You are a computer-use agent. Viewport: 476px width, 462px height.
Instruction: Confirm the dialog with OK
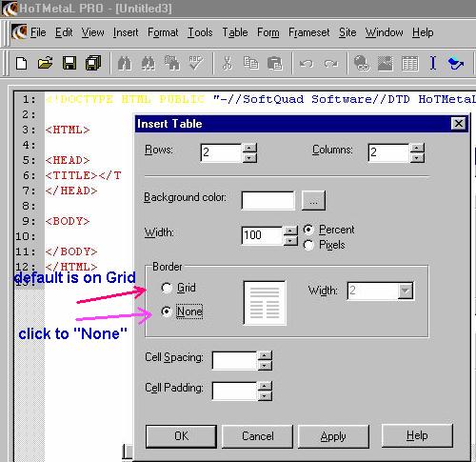pyautogui.click(x=181, y=436)
